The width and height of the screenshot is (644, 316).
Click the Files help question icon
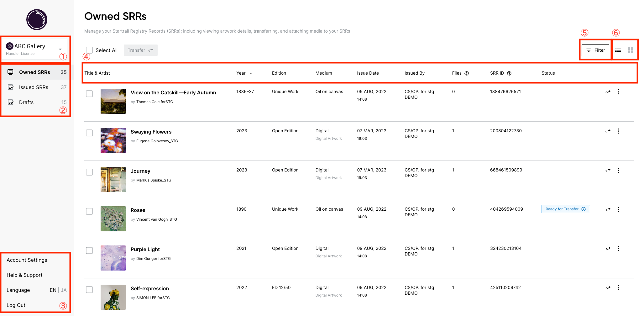coord(467,73)
